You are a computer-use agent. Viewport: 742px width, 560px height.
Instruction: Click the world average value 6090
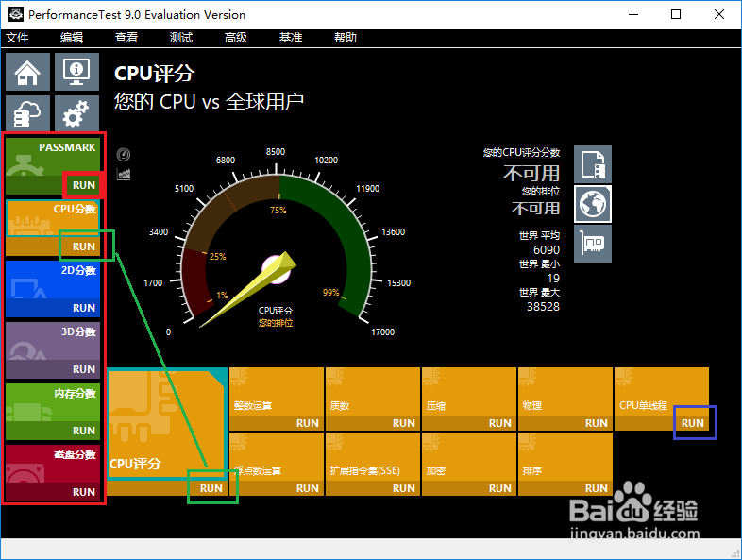point(547,250)
